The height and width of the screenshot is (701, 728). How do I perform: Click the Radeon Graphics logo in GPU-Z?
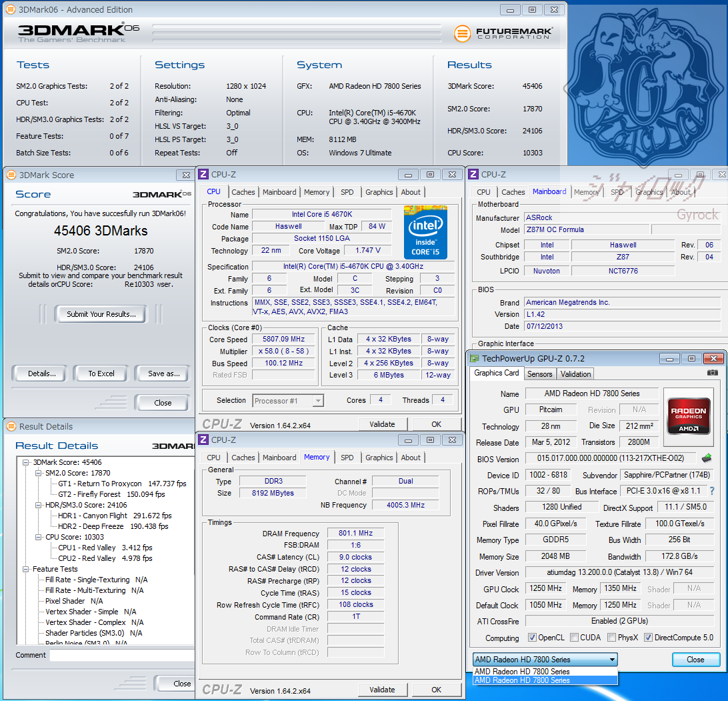point(689,416)
